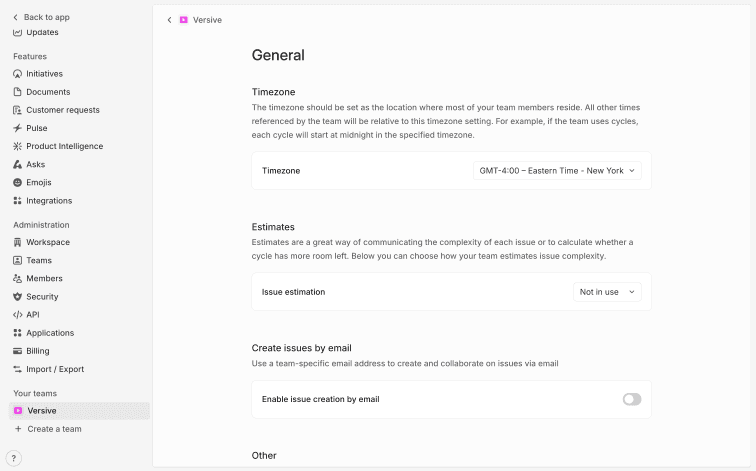Go back using the Versive header chevron

tap(169, 20)
